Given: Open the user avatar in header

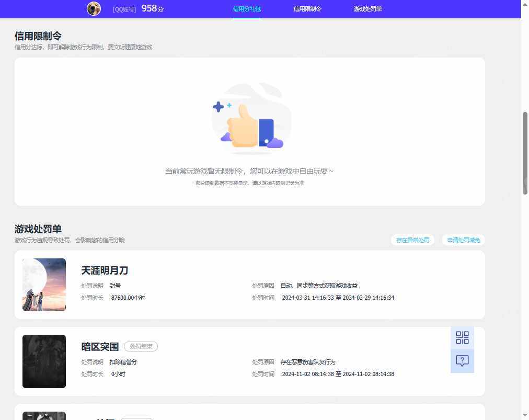Looking at the screenshot, I should (x=94, y=8).
